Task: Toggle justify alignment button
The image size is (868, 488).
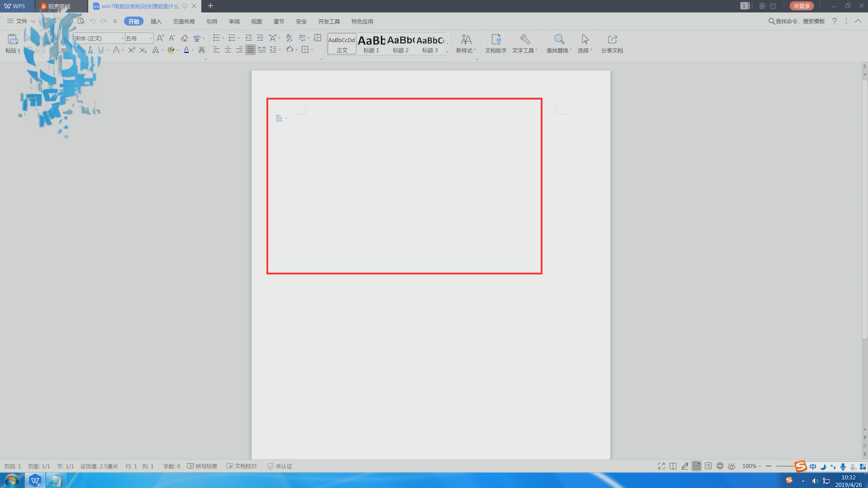Action: (x=250, y=50)
